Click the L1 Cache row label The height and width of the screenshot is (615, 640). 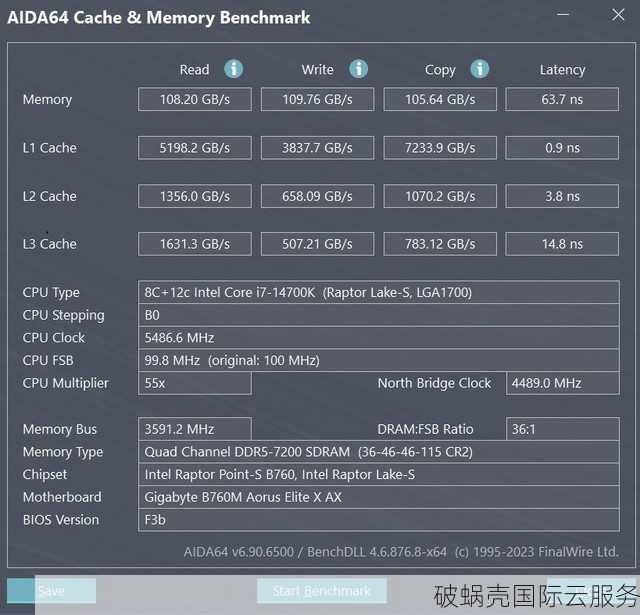50,148
